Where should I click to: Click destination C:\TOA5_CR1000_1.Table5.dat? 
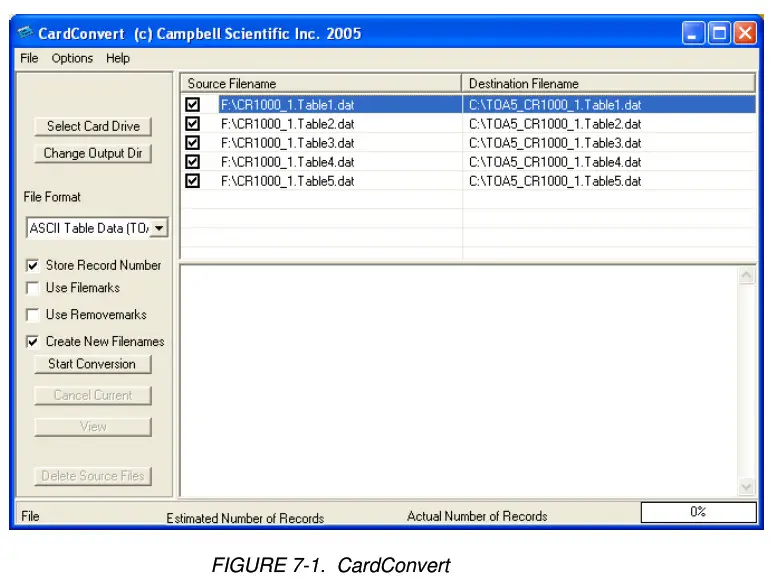(x=555, y=181)
